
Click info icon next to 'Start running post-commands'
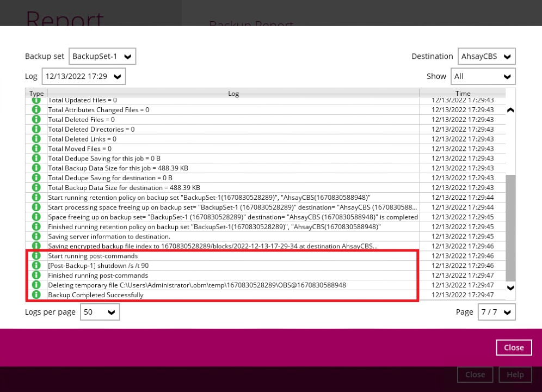tap(36, 256)
